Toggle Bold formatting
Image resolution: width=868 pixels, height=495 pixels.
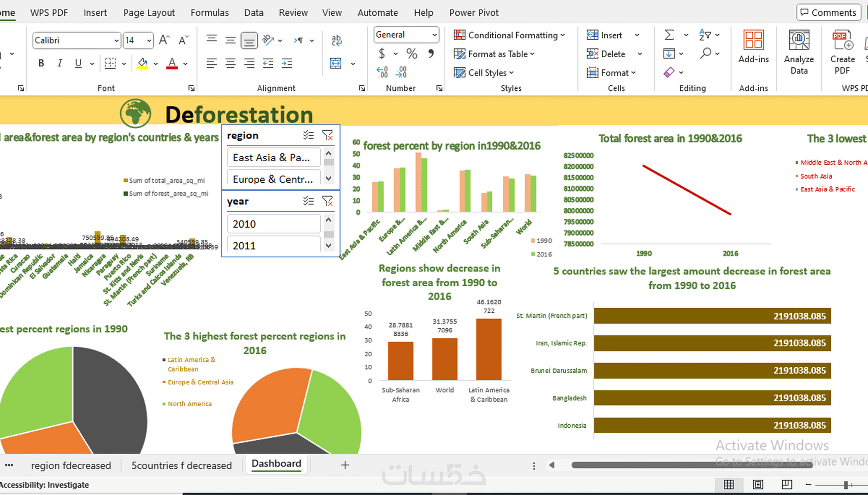pyautogui.click(x=41, y=63)
